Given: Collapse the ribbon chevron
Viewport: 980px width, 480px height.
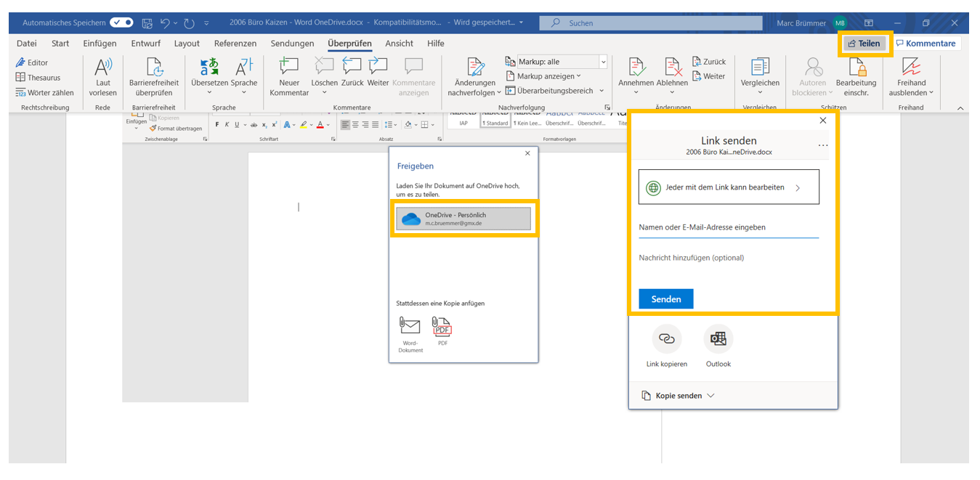Looking at the screenshot, I should click(x=960, y=108).
